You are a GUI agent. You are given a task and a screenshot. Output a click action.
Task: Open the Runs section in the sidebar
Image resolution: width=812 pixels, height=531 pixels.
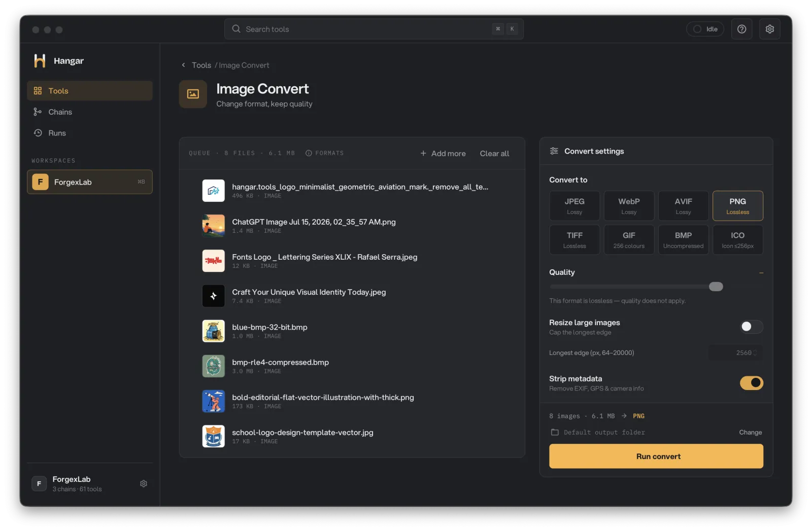[x=90, y=133]
